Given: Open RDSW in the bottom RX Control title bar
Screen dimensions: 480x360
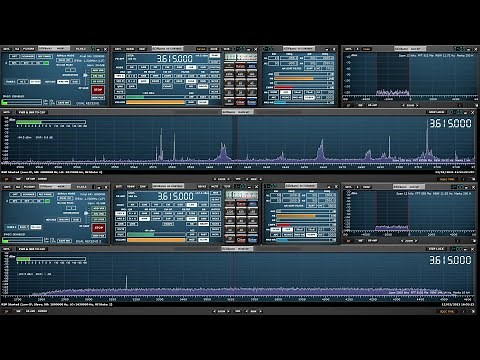Looking at the screenshot, I should click(x=131, y=186).
